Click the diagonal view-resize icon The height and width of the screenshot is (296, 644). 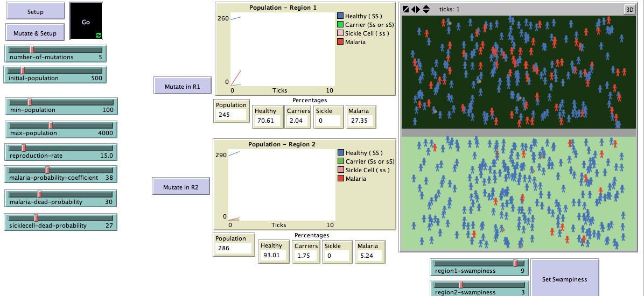tap(407, 10)
